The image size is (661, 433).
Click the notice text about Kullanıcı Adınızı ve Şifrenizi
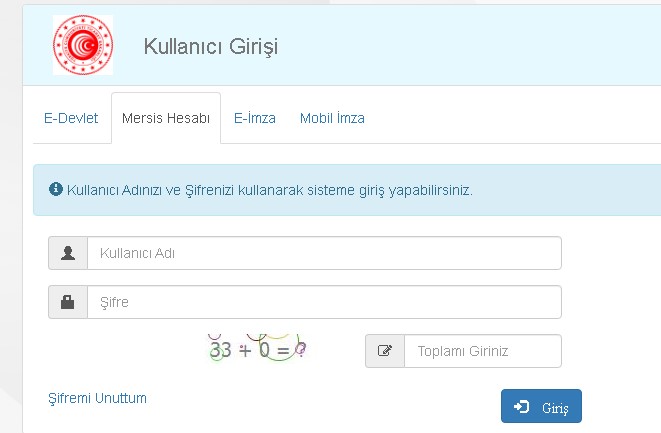pyautogui.click(x=270, y=190)
